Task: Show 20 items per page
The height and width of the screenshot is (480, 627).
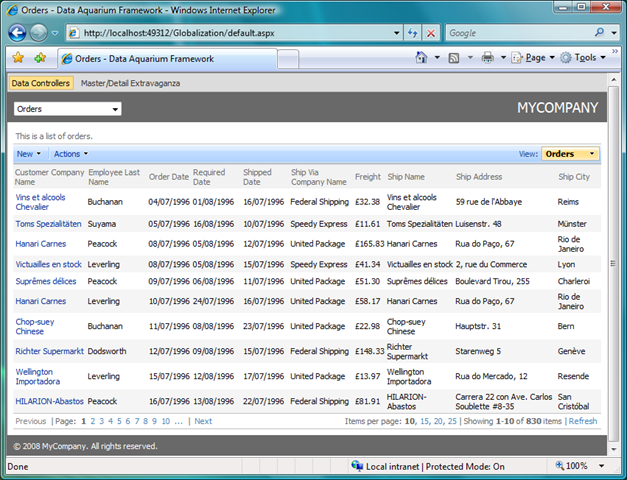Action: [438, 421]
